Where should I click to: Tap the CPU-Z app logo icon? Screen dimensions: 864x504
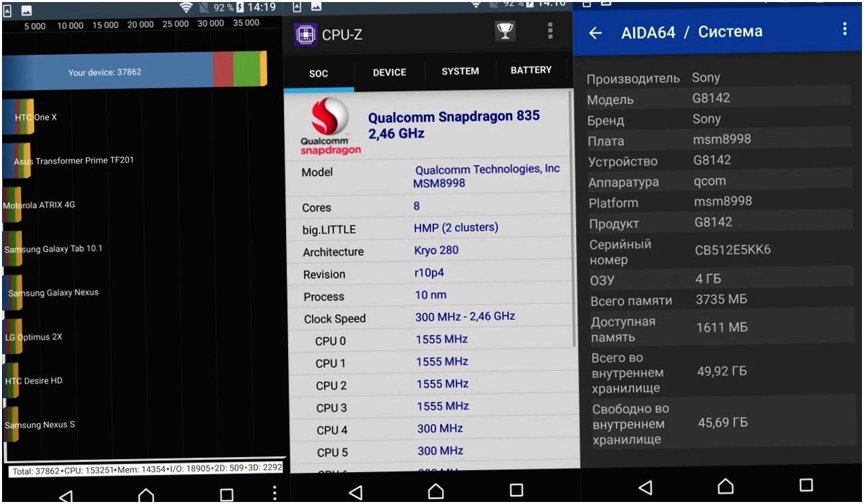(x=305, y=34)
